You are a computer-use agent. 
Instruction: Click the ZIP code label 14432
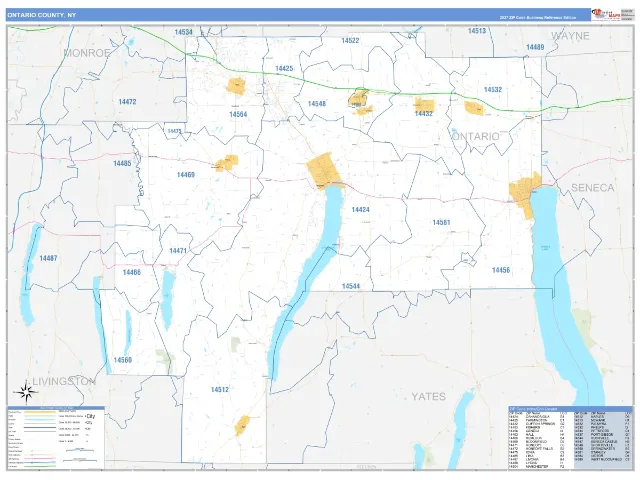coord(424,113)
